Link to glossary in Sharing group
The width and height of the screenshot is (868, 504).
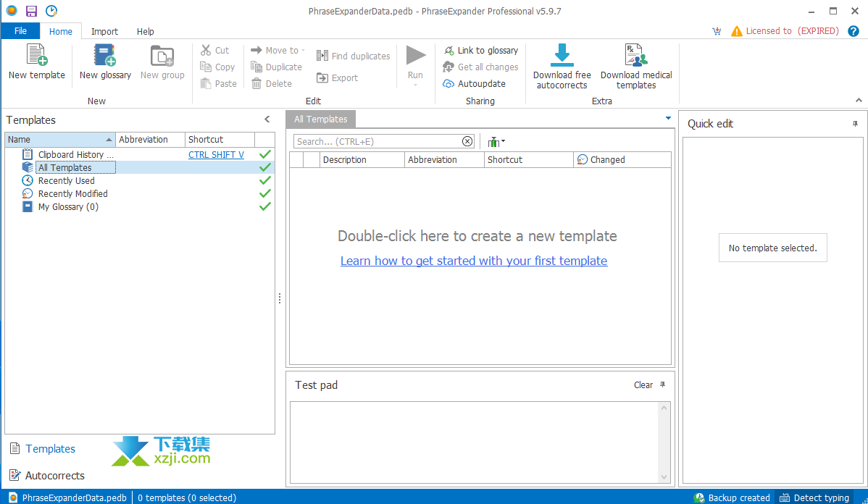pyautogui.click(x=481, y=51)
